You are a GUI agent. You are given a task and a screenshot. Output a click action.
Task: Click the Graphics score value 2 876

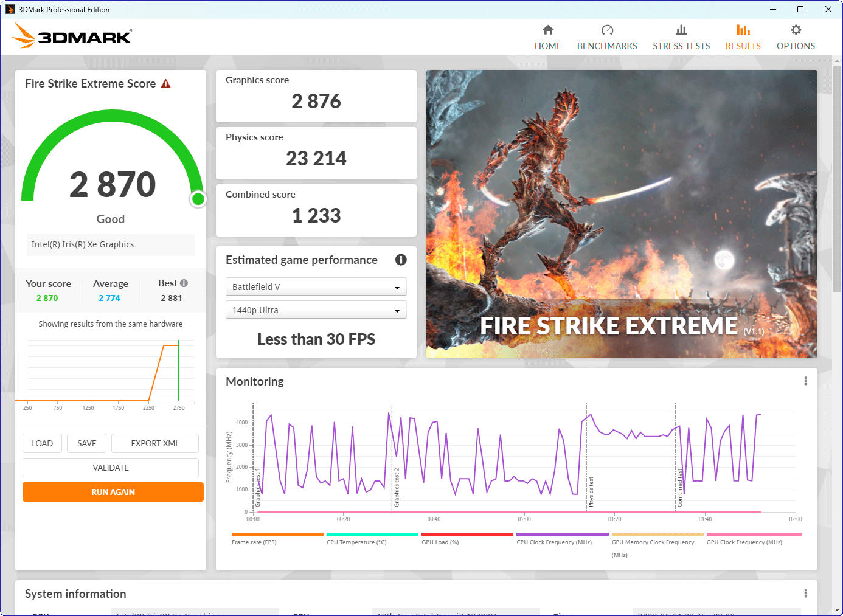click(316, 101)
